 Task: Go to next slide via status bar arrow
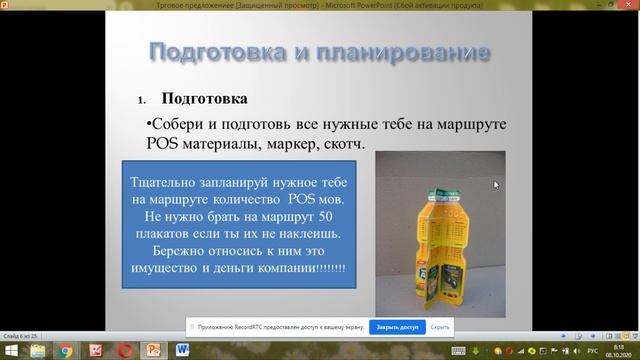pos(593,336)
